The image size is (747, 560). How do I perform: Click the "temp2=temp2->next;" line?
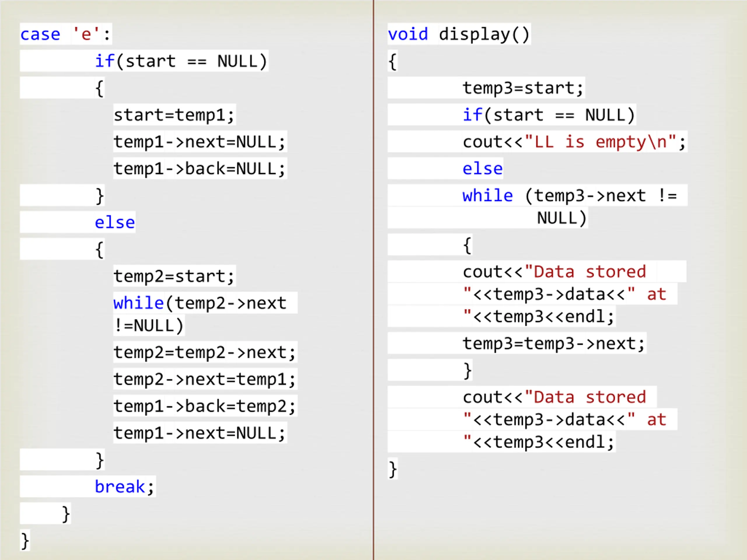[205, 352]
